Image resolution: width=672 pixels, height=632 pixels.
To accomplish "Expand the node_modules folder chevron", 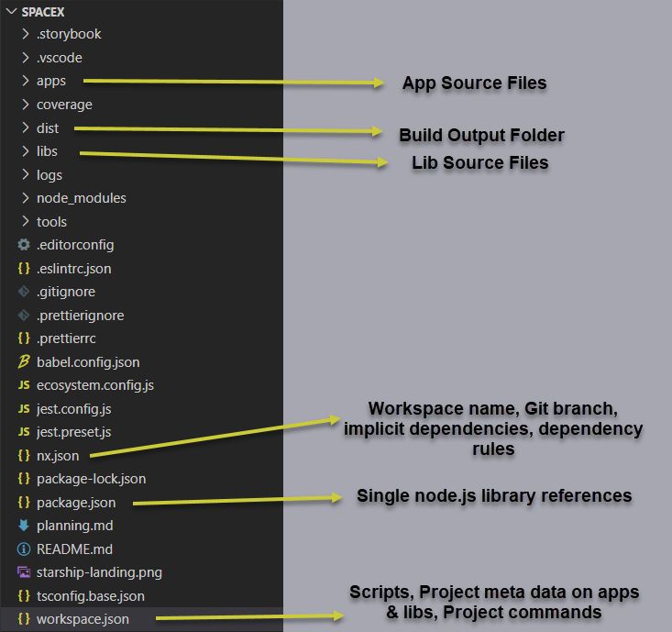I will point(26,197).
